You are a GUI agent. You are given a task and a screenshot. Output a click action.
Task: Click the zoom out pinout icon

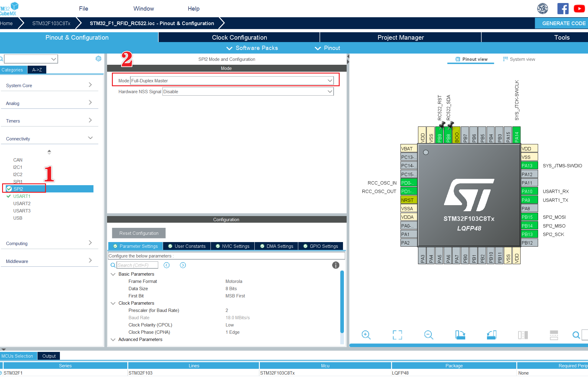[429, 335]
